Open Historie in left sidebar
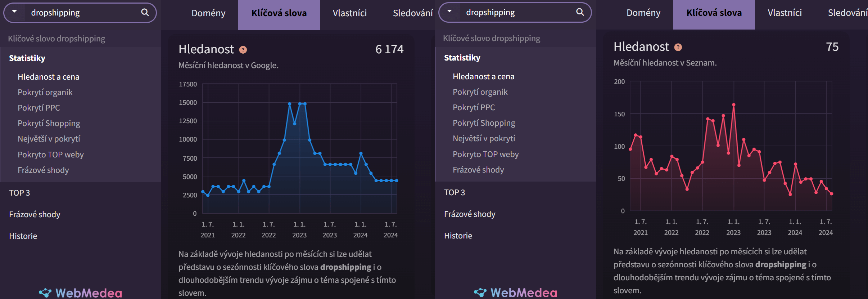The height and width of the screenshot is (299, 868). click(x=23, y=236)
